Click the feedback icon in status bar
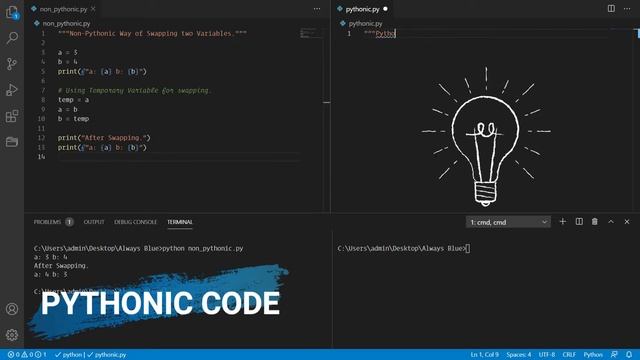The image size is (640, 360). coord(614,355)
